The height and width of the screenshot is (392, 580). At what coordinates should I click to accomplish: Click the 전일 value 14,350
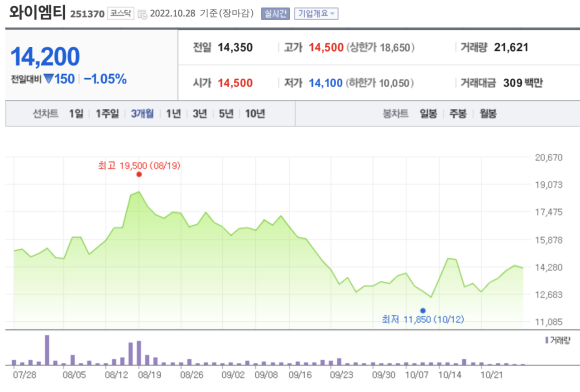(x=235, y=47)
